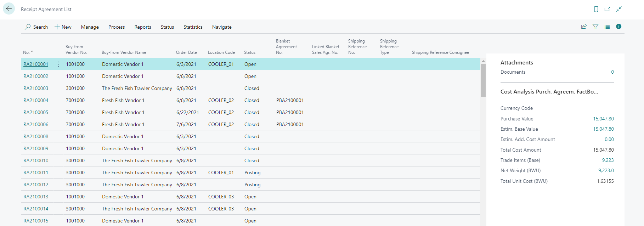Create a new record with New

63,27
